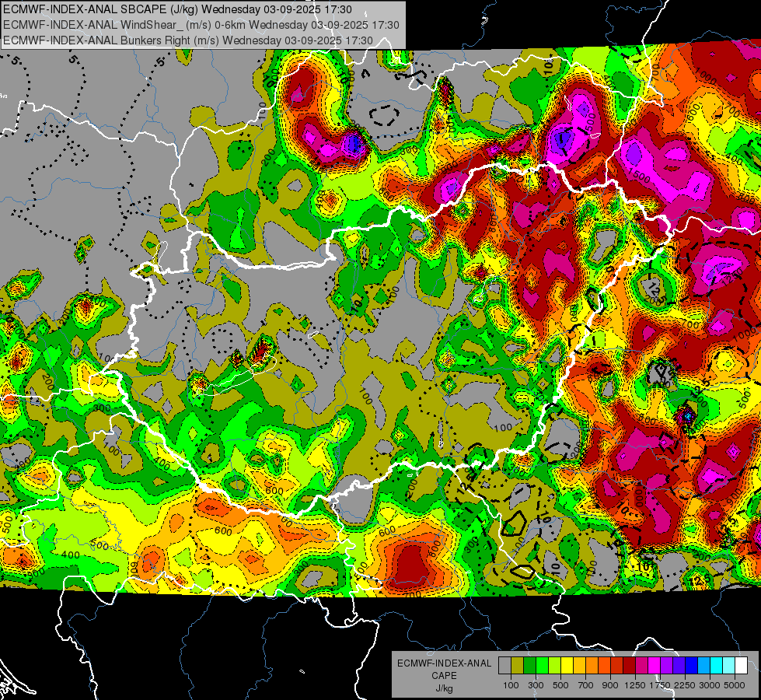Image resolution: width=761 pixels, height=700 pixels.
Task: Click the 500 legend scale value
Action: tap(560, 685)
